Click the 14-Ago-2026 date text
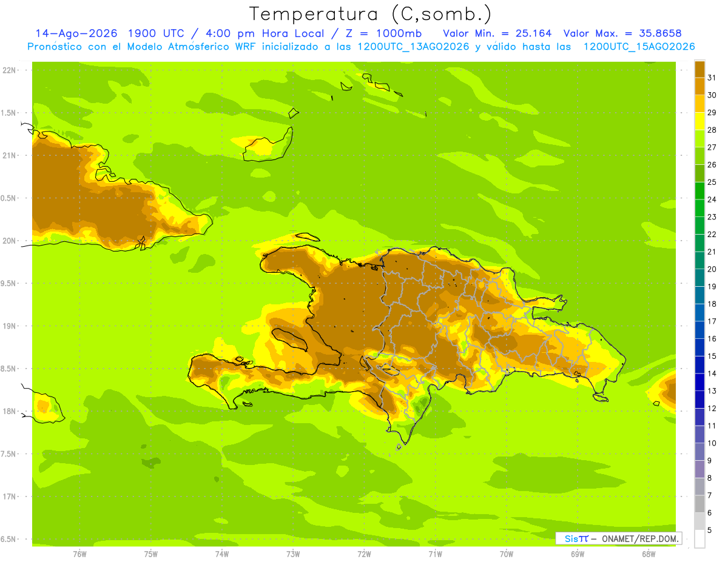The image size is (728, 562). pos(76,33)
